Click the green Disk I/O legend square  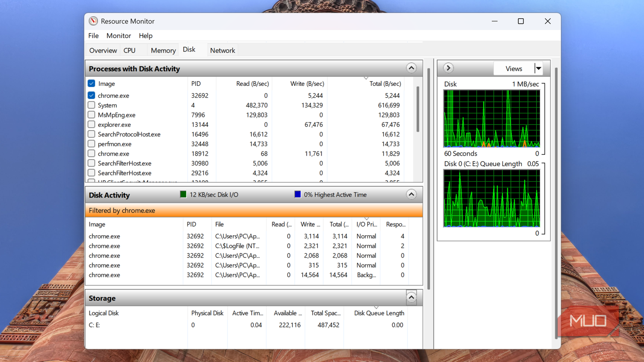point(183,194)
